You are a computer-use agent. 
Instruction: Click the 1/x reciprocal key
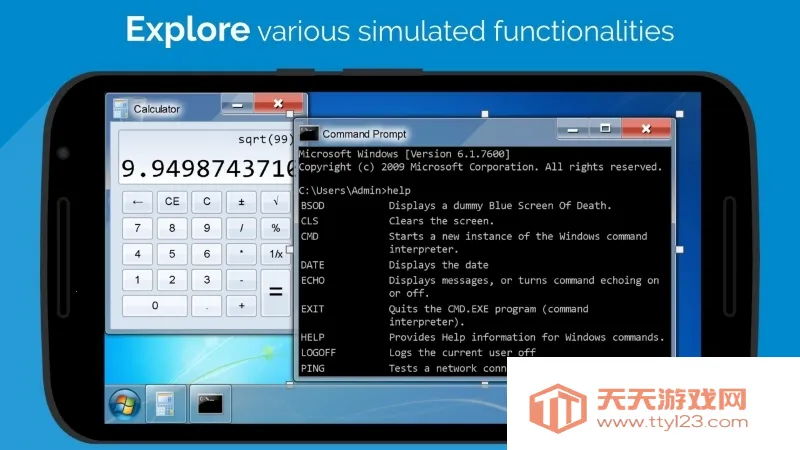[276, 254]
